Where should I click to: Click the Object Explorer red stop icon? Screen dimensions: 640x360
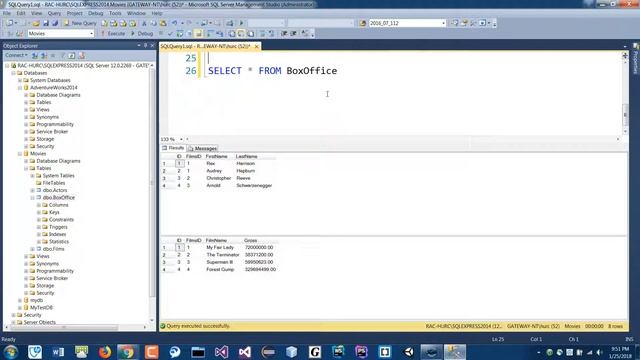pyautogui.click(x=82, y=55)
